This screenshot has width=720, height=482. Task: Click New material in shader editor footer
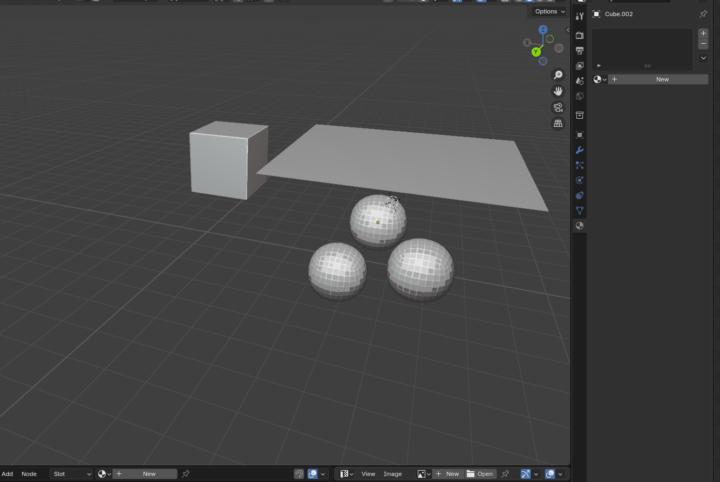click(x=145, y=474)
